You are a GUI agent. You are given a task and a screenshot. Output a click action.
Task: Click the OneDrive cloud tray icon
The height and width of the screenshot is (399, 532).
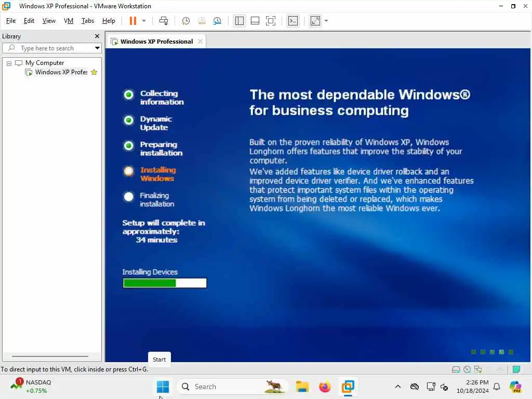414,387
